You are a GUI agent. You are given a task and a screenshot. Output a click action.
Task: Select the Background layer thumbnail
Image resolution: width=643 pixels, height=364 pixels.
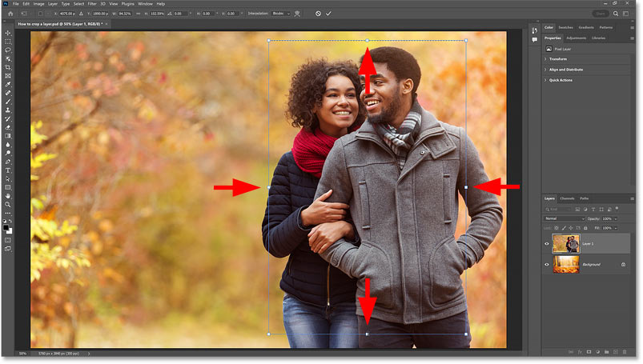coord(566,264)
